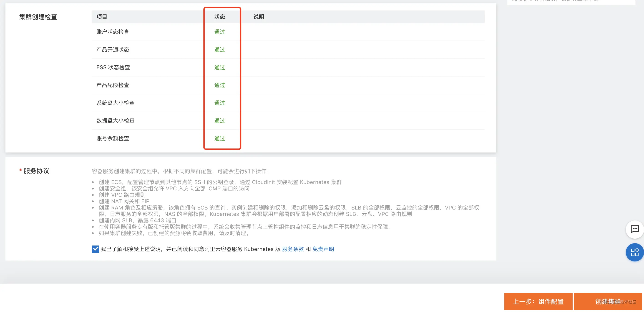Image resolution: width=644 pixels, height=312 pixels.
Task: Open the 免责声明 link
Action: [x=323, y=249]
